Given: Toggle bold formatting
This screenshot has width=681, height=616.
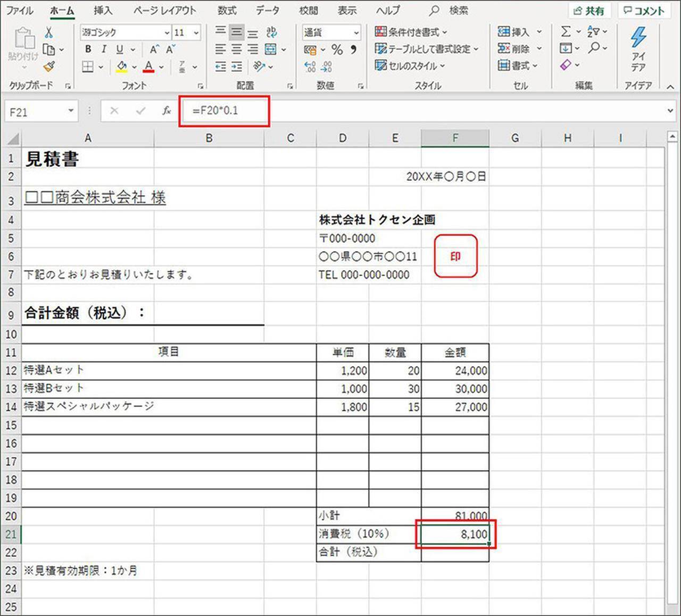Looking at the screenshot, I should [88, 49].
